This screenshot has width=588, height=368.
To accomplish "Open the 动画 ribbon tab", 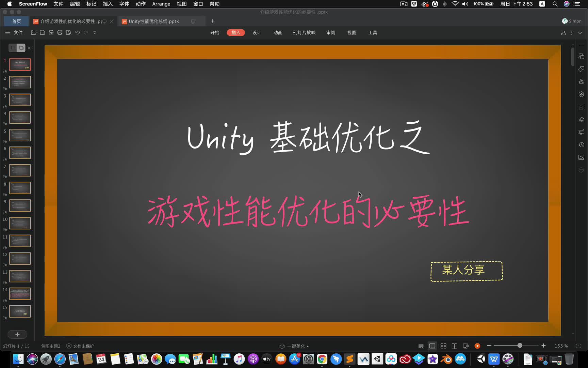I will pos(278,33).
